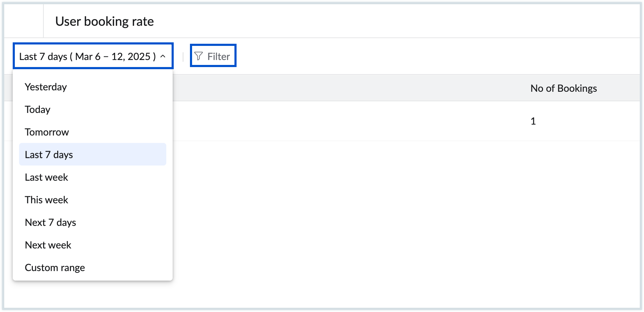Sort by the No of Bookings column

[564, 88]
